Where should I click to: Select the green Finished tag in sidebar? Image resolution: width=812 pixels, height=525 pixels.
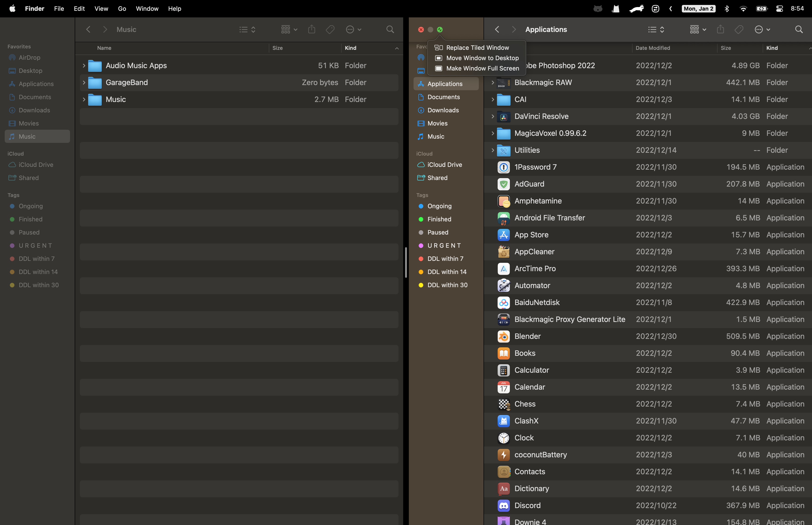point(439,219)
